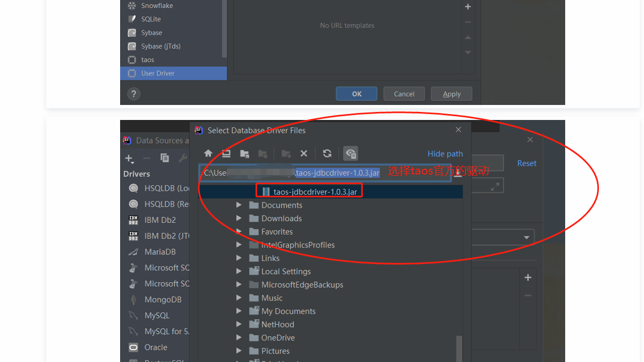Expand the Links folder
This screenshot has height=362, width=644.
pyautogui.click(x=239, y=258)
